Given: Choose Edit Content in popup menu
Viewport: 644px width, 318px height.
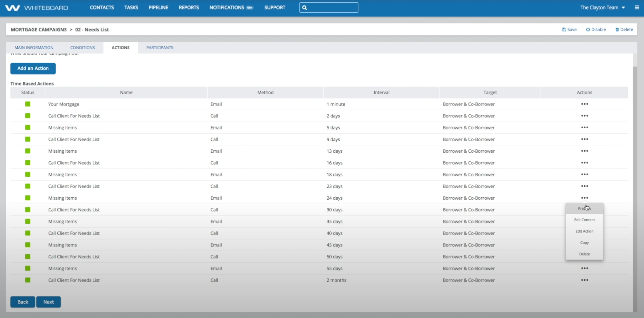Looking at the screenshot, I should click(584, 220).
